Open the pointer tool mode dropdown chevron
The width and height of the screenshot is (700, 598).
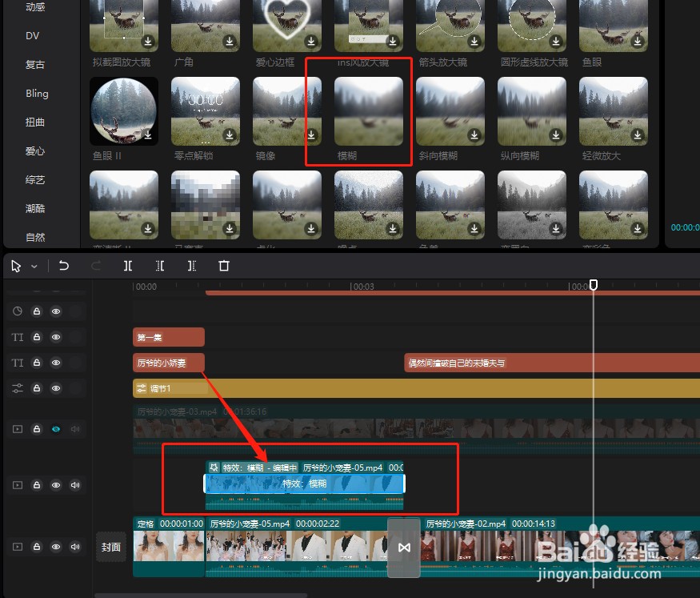coord(34,267)
